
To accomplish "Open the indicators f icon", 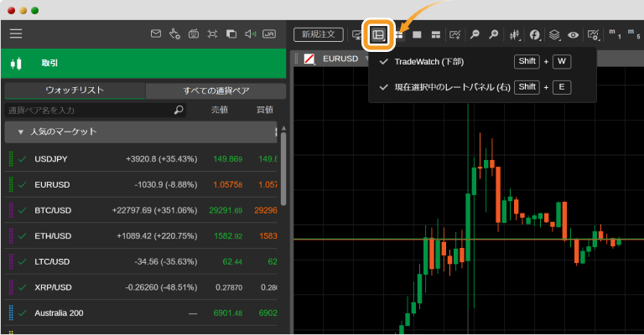I will pyautogui.click(x=535, y=35).
